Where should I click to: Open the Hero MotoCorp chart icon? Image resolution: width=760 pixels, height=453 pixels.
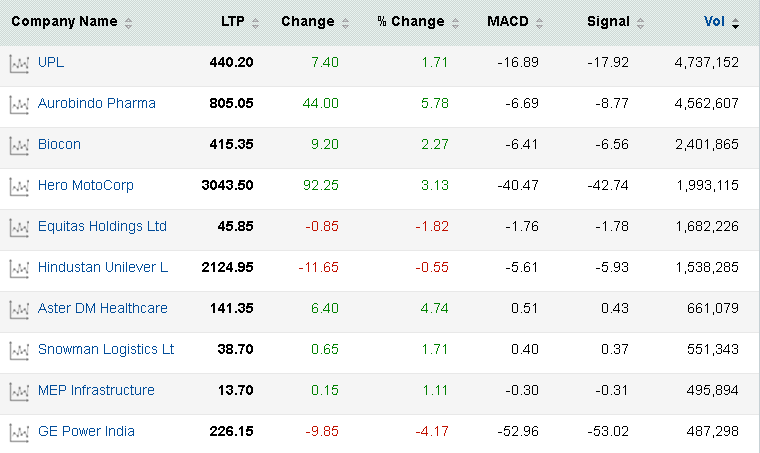pyautogui.click(x=18, y=186)
